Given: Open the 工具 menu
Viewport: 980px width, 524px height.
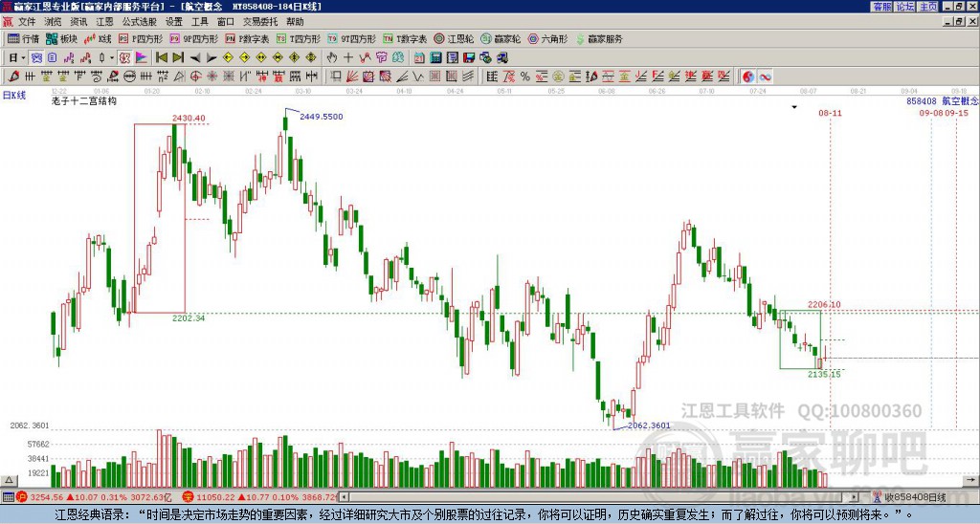Looking at the screenshot, I should coord(200,22).
